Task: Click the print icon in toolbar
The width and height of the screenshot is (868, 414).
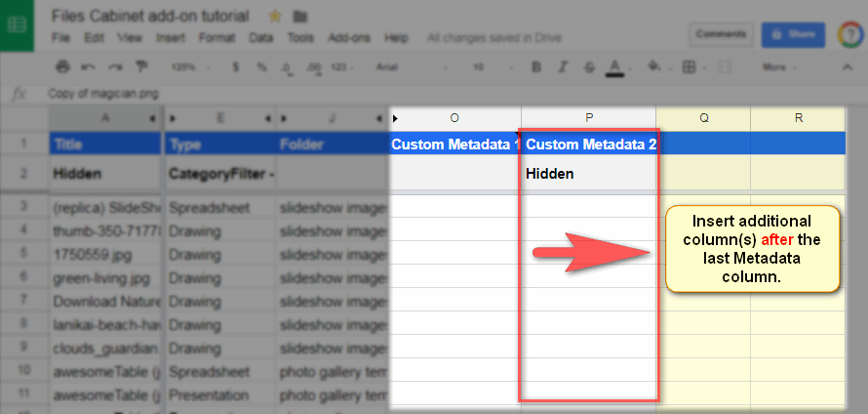Action: point(62,67)
